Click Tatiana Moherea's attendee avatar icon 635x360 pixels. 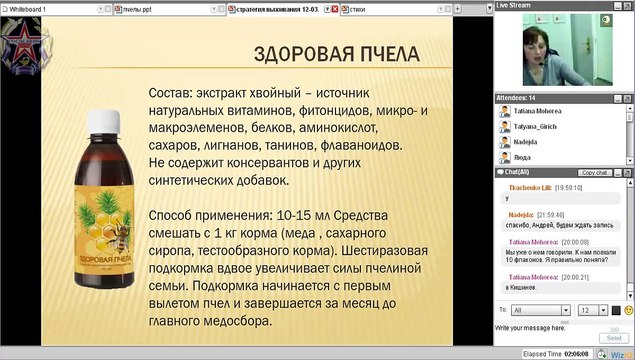click(505, 111)
